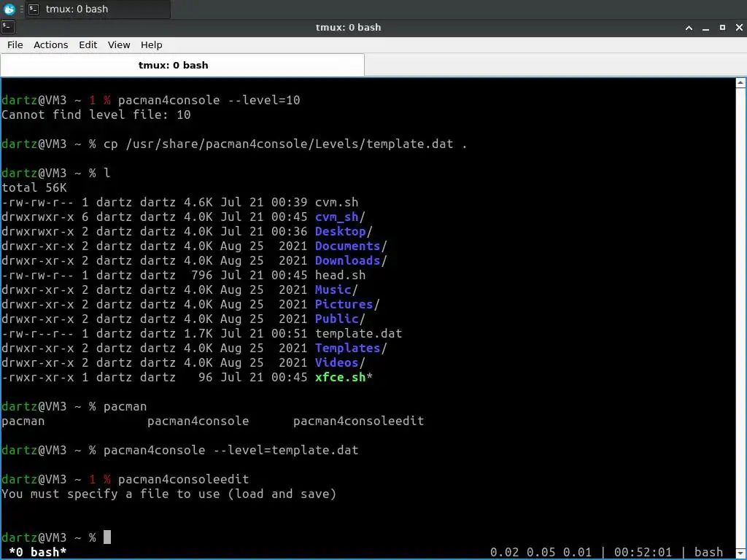747x560 pixels.
Task: Select the 'tmux: 0 bash' terminal tab
Action: 182,65
